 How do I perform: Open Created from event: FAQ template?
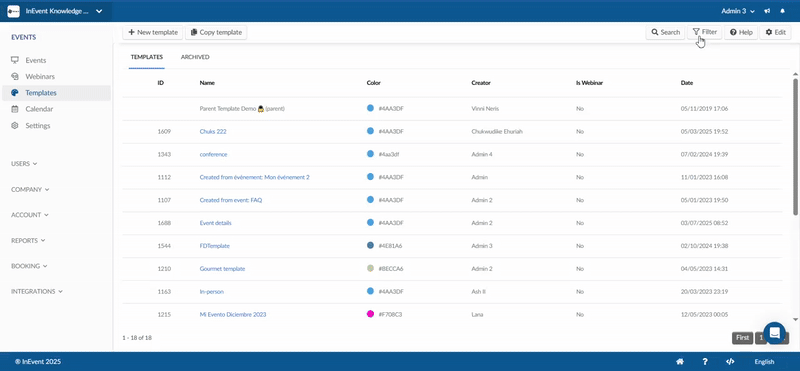[231, 200]
